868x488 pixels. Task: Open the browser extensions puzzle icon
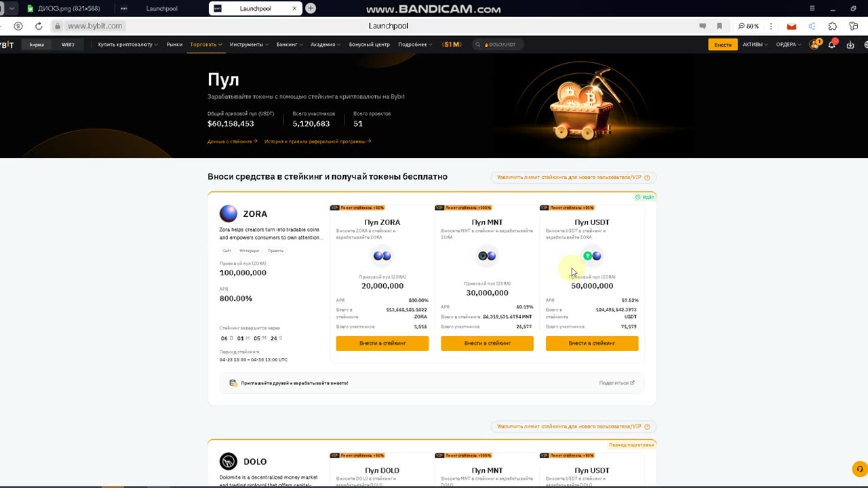(x=833, y=26)
